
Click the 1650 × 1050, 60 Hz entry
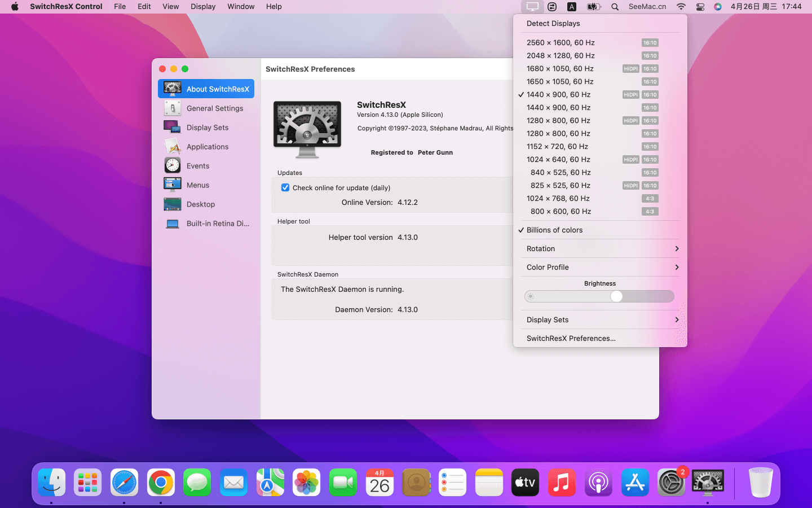(600, 81)
